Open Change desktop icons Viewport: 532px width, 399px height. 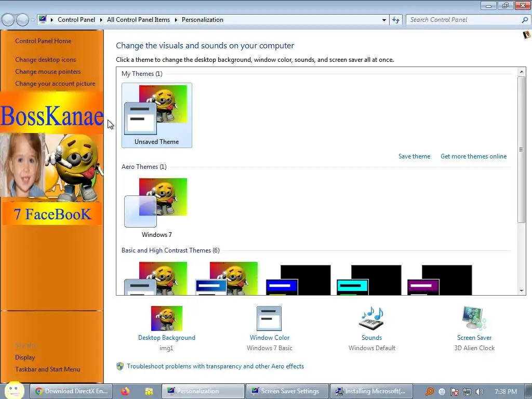pos(46,60)
